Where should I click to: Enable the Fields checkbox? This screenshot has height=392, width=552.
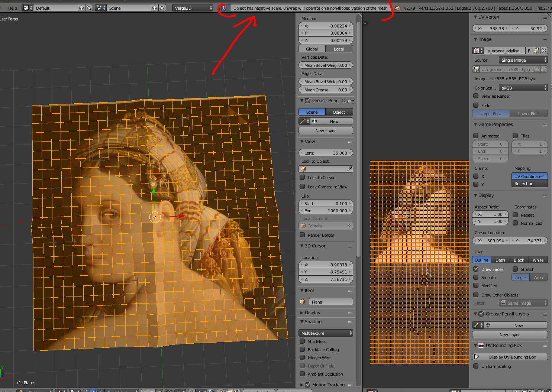point(476,105)
